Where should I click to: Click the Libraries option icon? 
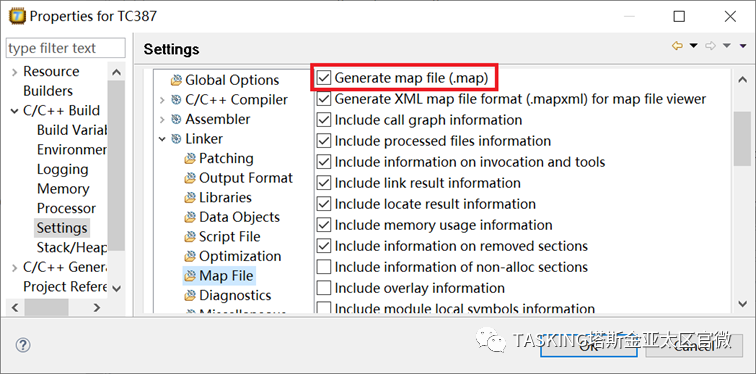pos(190,198)
